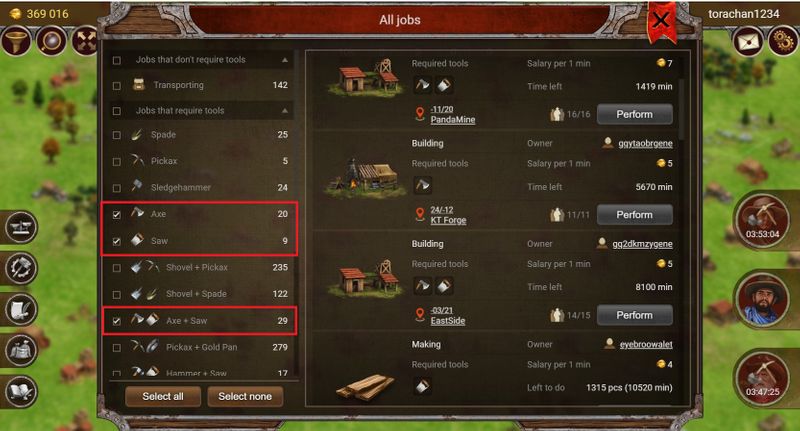Click the 03:53:04 timer worker icon

point(763,221)
